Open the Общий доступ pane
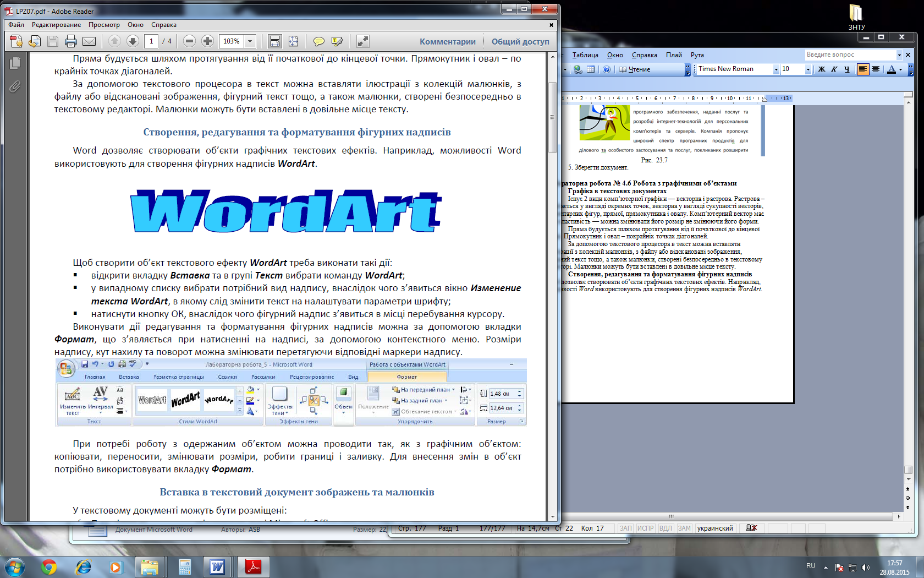Image resolution: width=924 pixels, height=578 pixels. click(520, 42)
